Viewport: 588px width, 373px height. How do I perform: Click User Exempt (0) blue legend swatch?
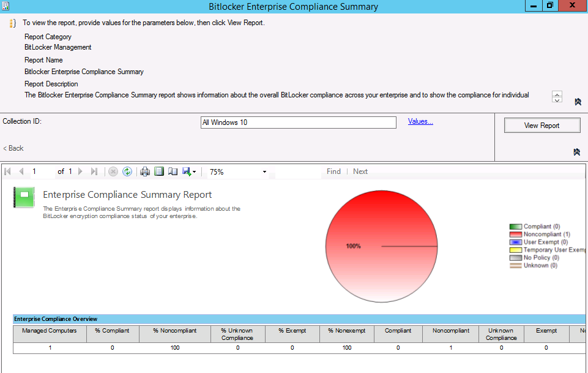(515, 243)
